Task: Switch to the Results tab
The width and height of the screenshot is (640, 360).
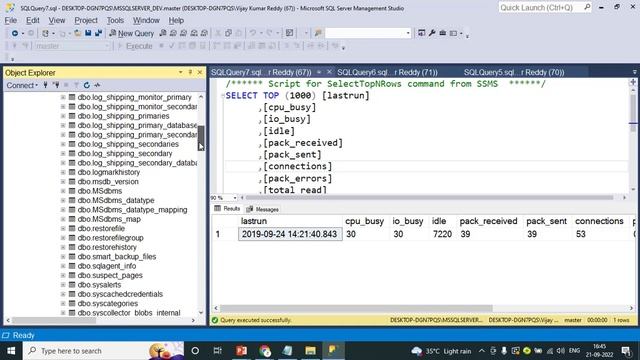Action: [x=227, y=209]
